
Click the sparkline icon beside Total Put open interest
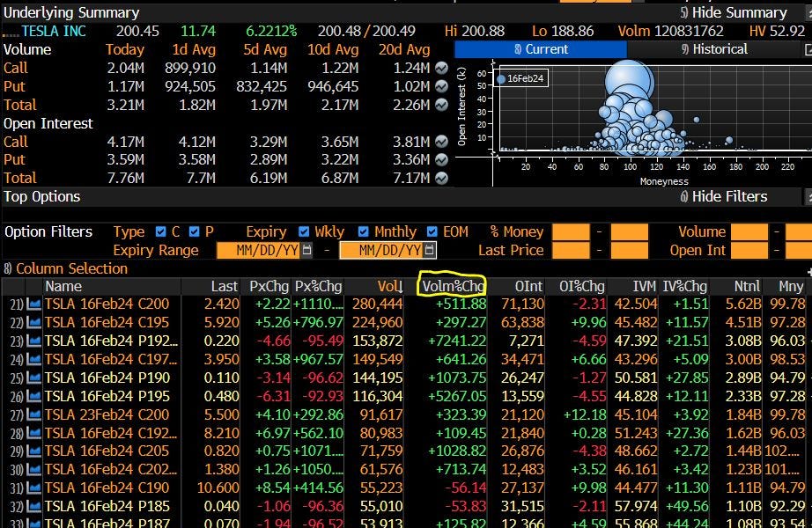pos(442,160)
